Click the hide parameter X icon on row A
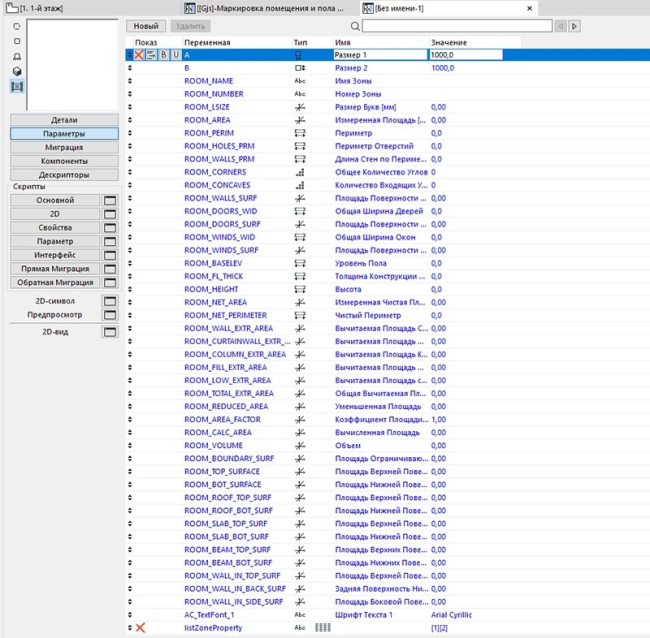The image size is (650, 638). coord(140,55)
